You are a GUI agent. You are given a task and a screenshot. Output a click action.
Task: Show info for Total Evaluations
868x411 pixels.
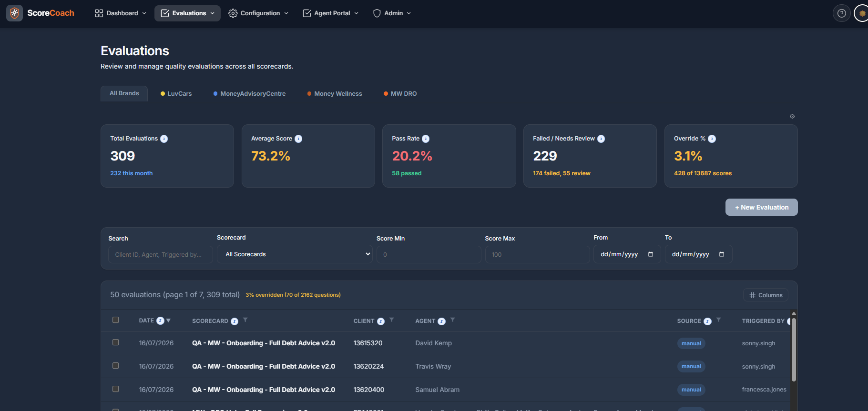pos(164,139)
